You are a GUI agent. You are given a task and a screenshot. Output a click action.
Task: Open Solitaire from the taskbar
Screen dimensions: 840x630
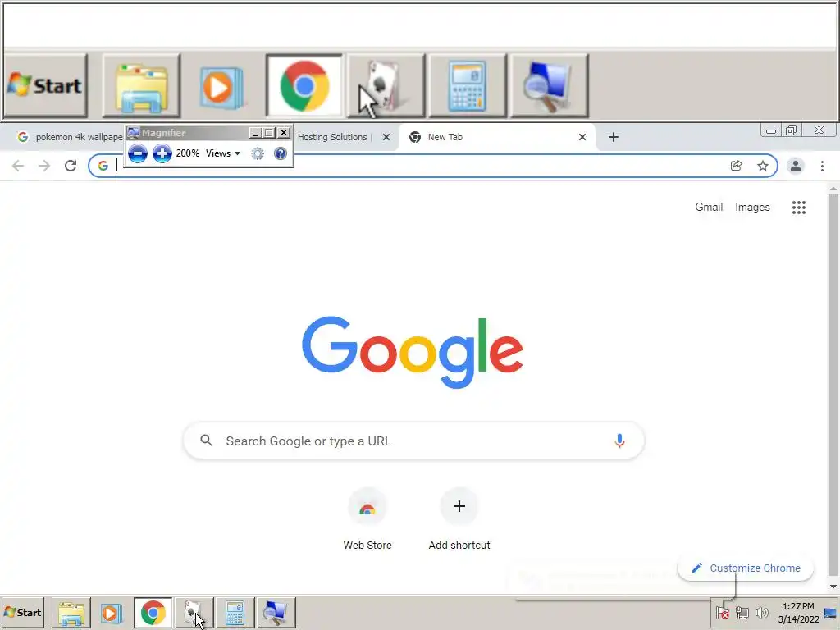(194, 613)
